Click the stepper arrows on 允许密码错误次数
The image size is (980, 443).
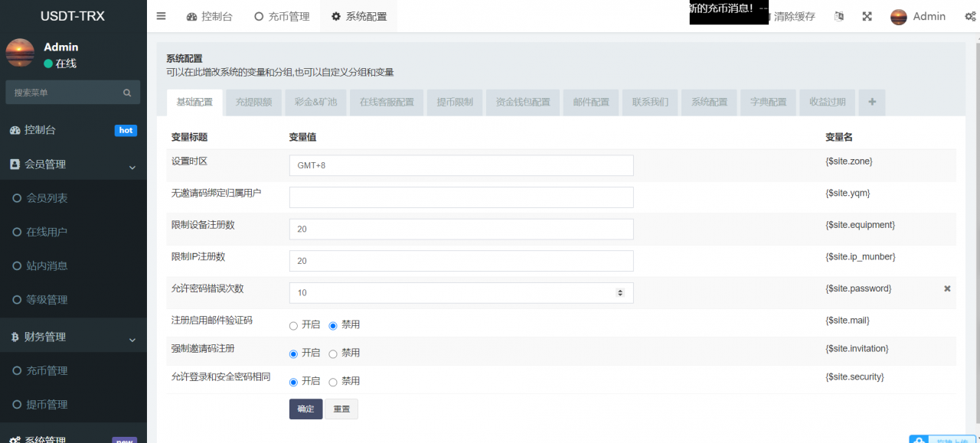[620, 292]
